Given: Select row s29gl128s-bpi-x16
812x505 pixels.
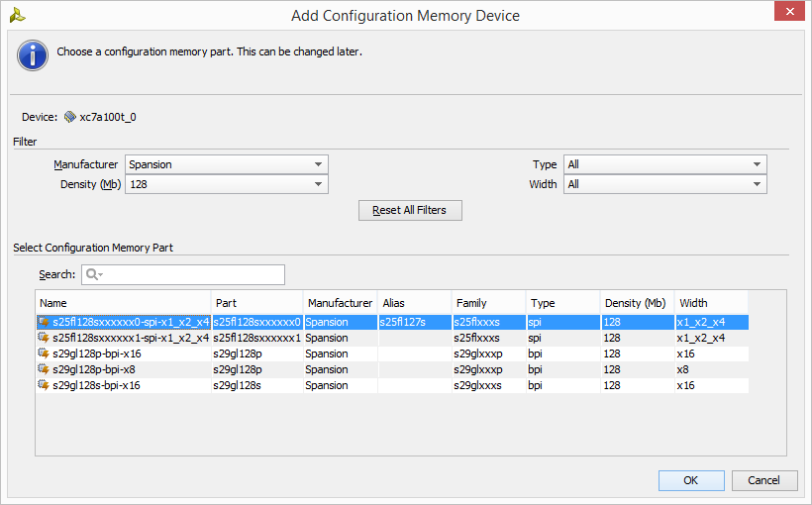Looking at the screenshot, I should point(392,385).
